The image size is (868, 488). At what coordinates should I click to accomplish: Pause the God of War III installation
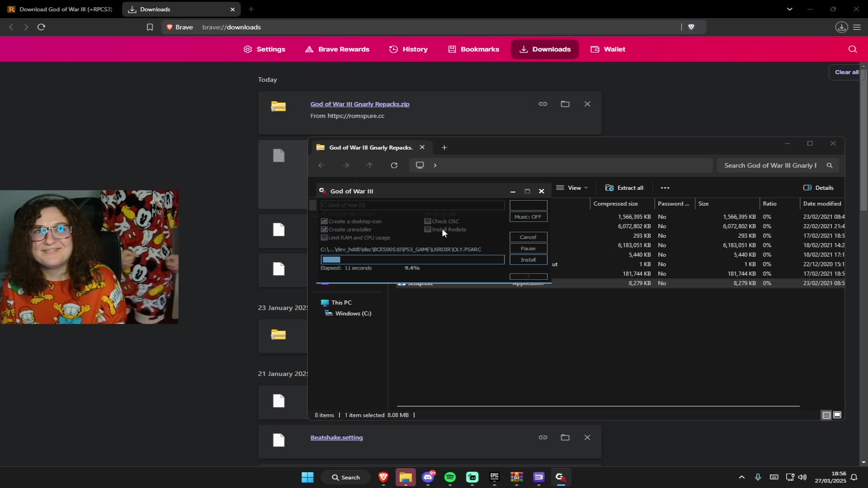click(528, 249)
